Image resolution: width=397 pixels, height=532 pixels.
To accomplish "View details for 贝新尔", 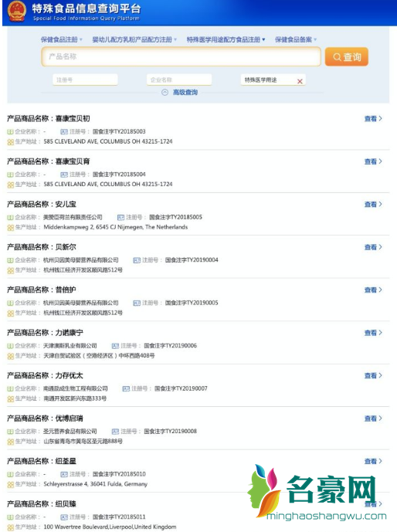I will coord(373,247).
